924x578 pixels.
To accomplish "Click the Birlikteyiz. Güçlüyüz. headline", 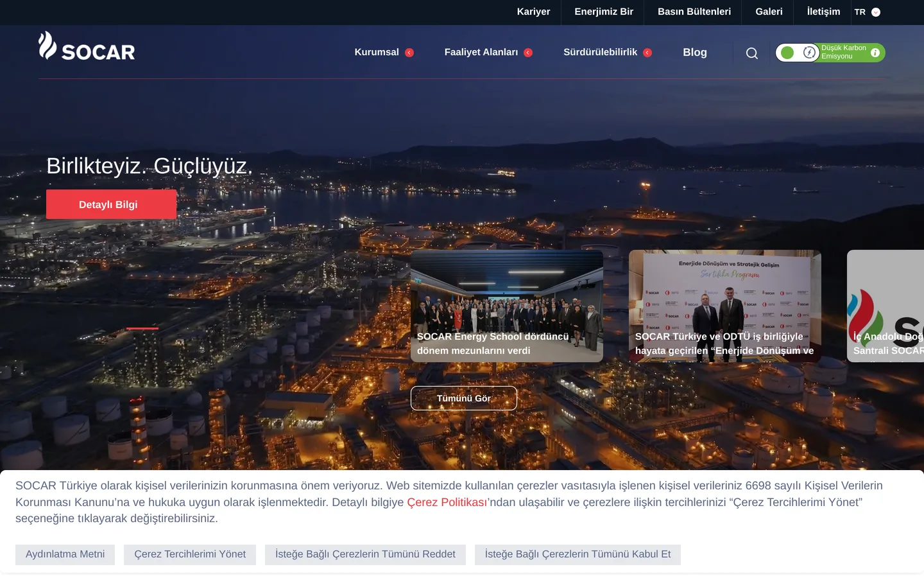I will [150, 166].
